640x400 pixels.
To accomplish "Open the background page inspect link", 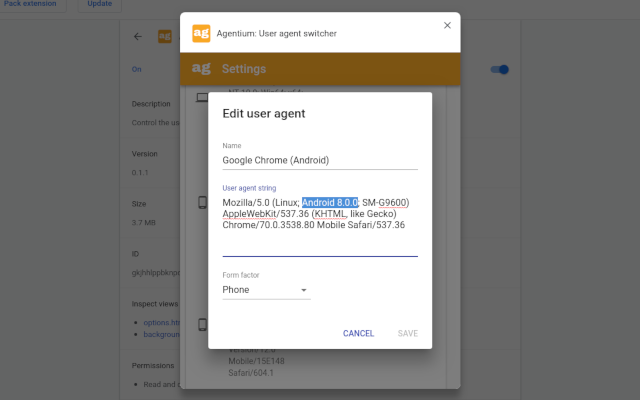I will coord(162,334).
